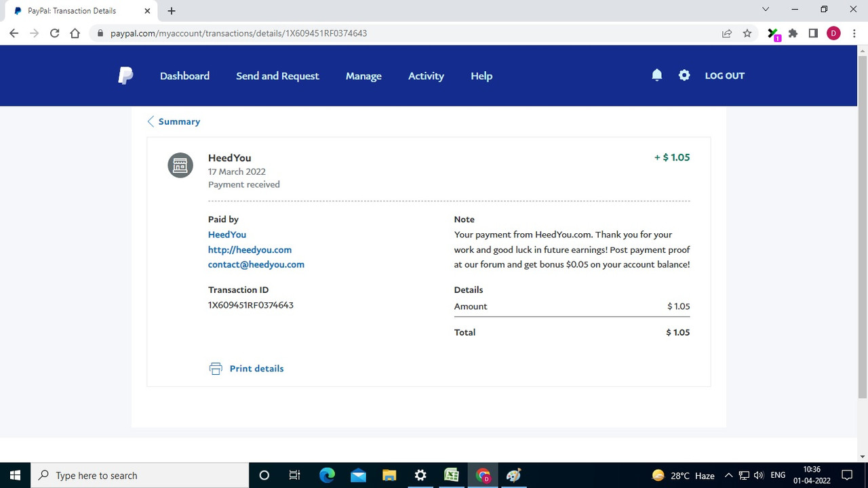Open the notifications bell
This screenshot has height=488, width=868.
656,75
